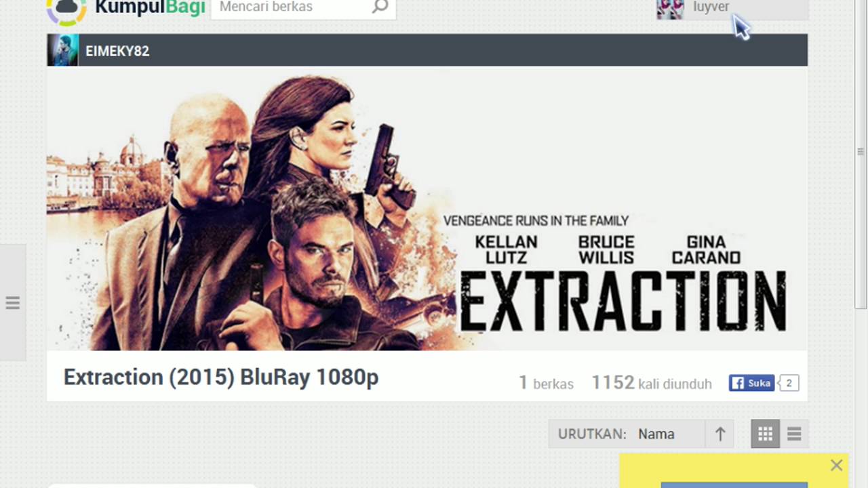The image size is (868, 488).
Task: Click the KumpulBagi cloud logo icon
Action: [66, 9]
